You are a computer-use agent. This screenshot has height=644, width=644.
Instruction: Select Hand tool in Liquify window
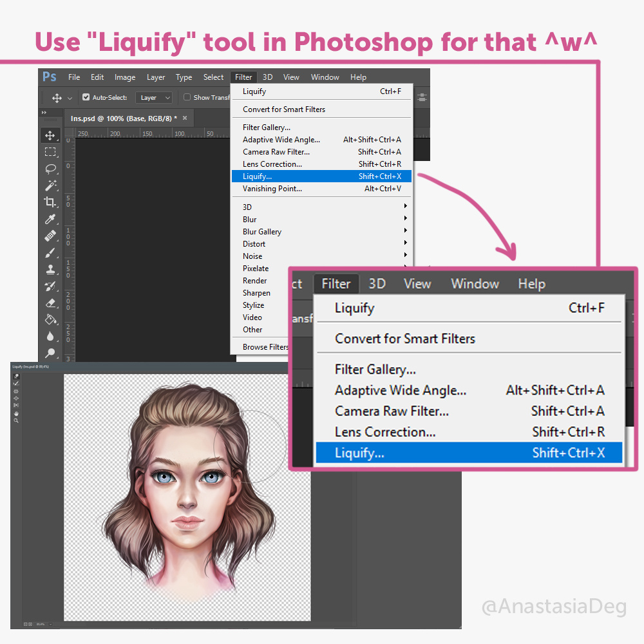tap(16, 413)
